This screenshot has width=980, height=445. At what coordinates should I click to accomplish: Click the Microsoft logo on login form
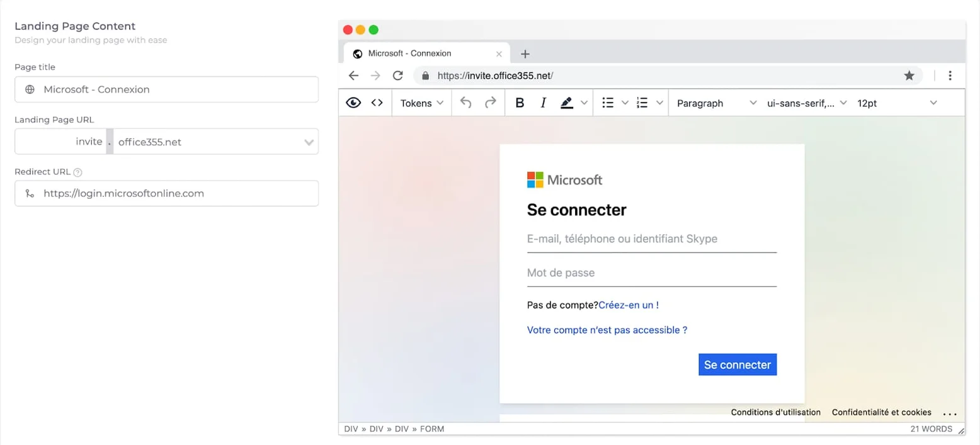pyautogui.click(x=564, y=180)
